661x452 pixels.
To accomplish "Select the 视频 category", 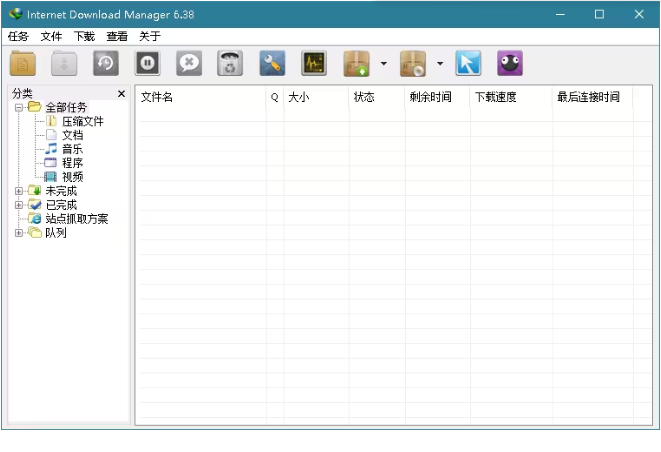I will pos(73,177).
